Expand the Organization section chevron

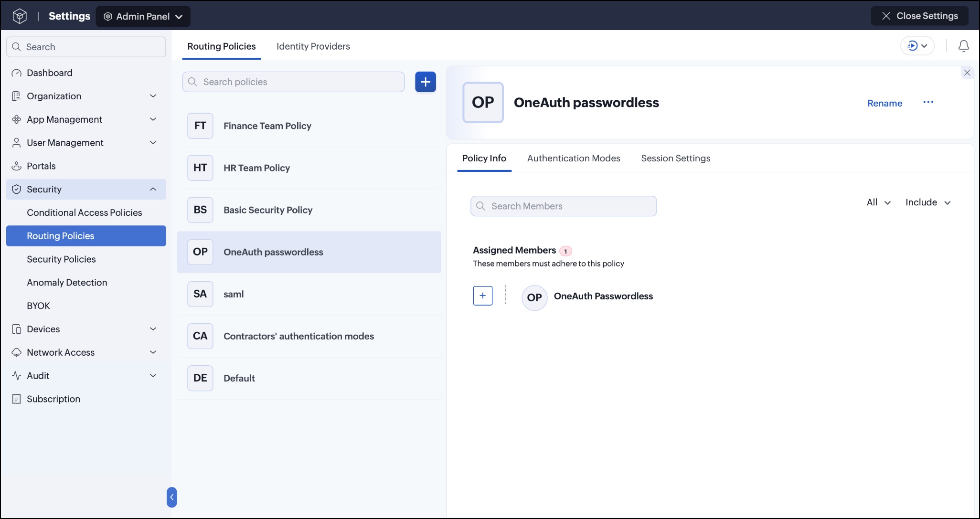point(153,96)
